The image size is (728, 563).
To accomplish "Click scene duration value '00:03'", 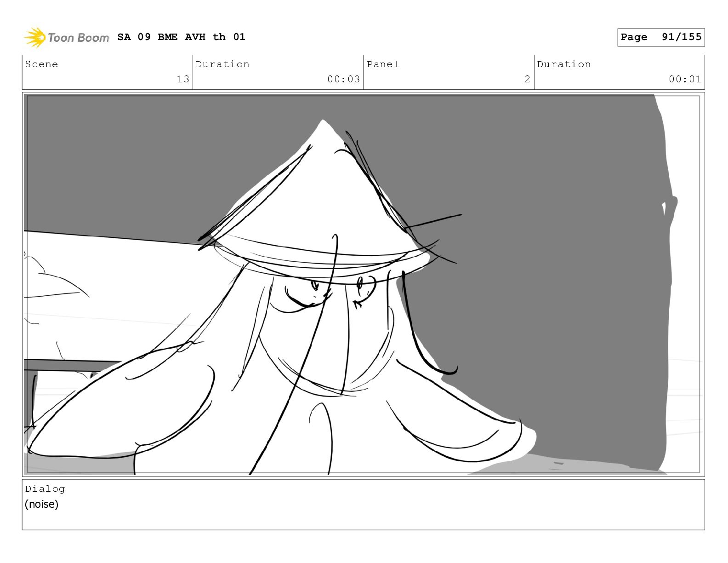I will [x=343, y=79].
